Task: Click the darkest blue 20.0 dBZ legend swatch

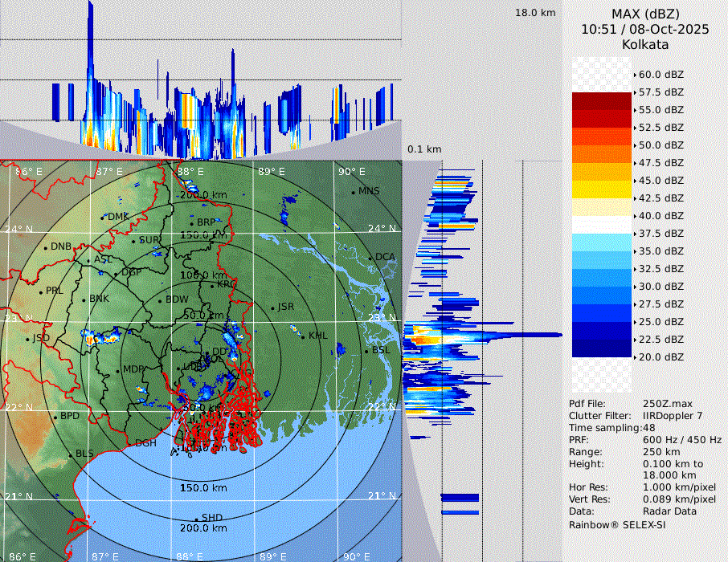Action: 602,348
